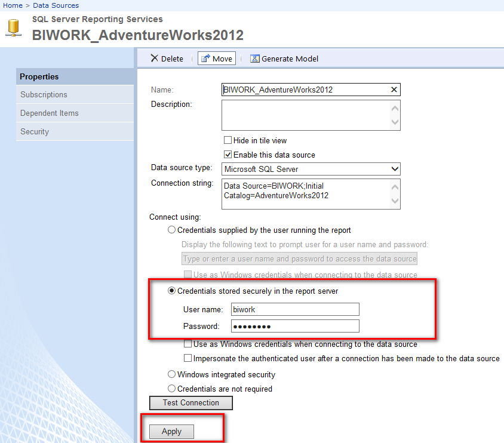This screenshot has height=443, width=504.
Task: Click the Move toolbar label
Action: coord(222,59)
